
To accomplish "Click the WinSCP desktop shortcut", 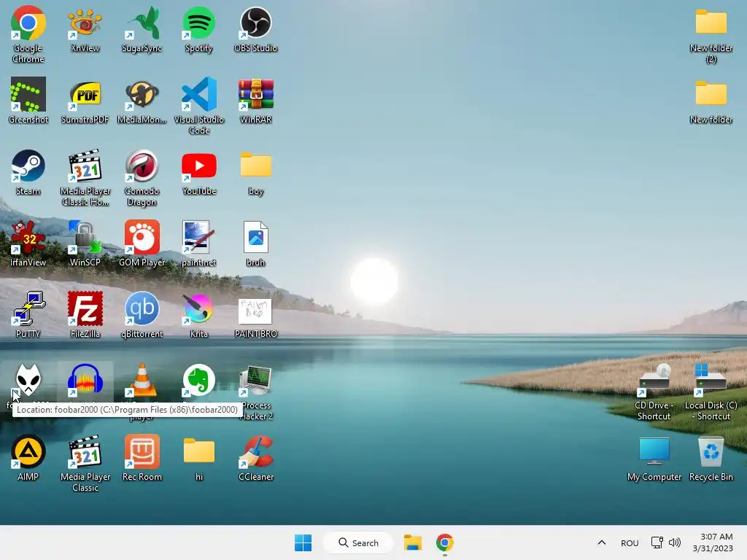I will [x=85, y=237].
